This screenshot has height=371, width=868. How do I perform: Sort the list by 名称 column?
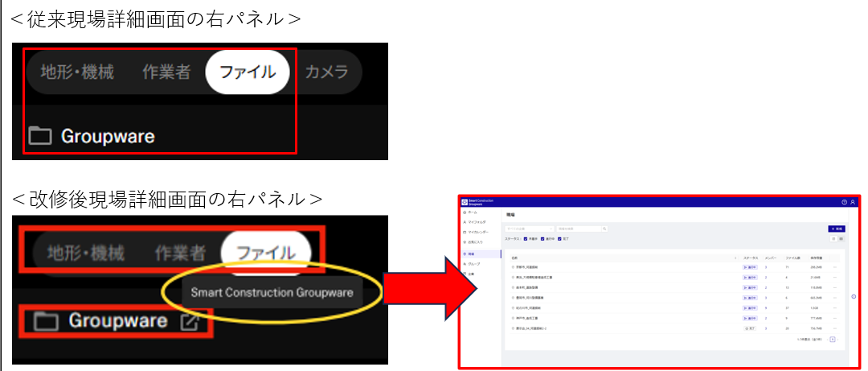(x=514, y=258)
